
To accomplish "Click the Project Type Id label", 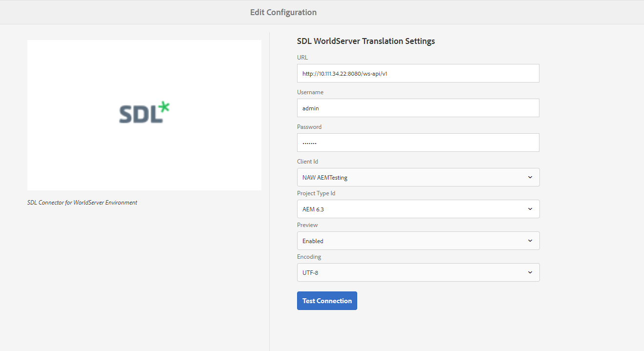I will coord(316,193).
